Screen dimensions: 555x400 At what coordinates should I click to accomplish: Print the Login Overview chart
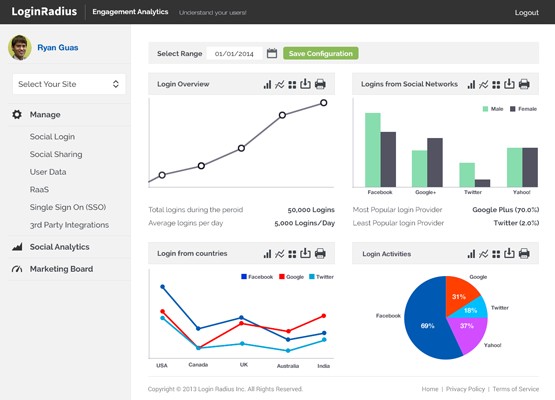[x=320, y=84]
